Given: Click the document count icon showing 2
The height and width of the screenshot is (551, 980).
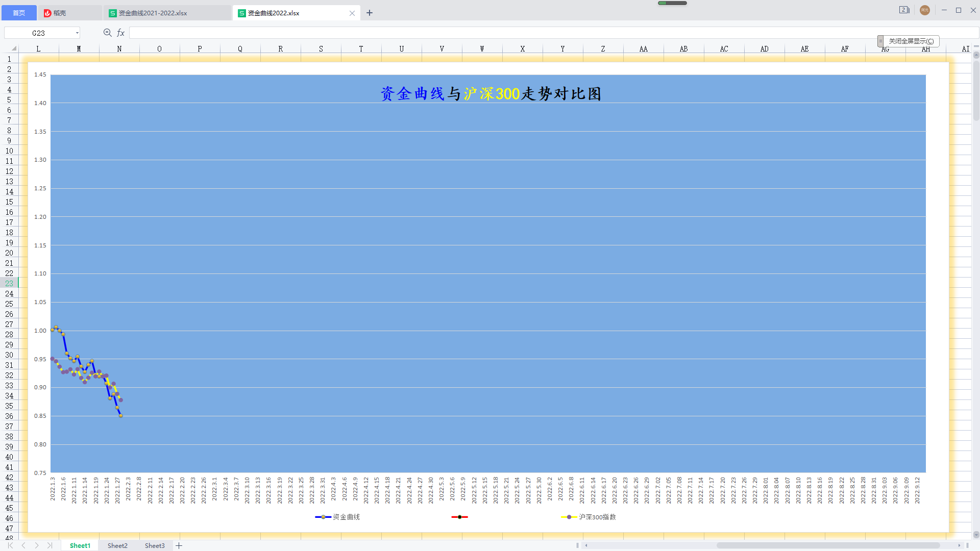Looking at the screenshot, I should click(904, 10).
